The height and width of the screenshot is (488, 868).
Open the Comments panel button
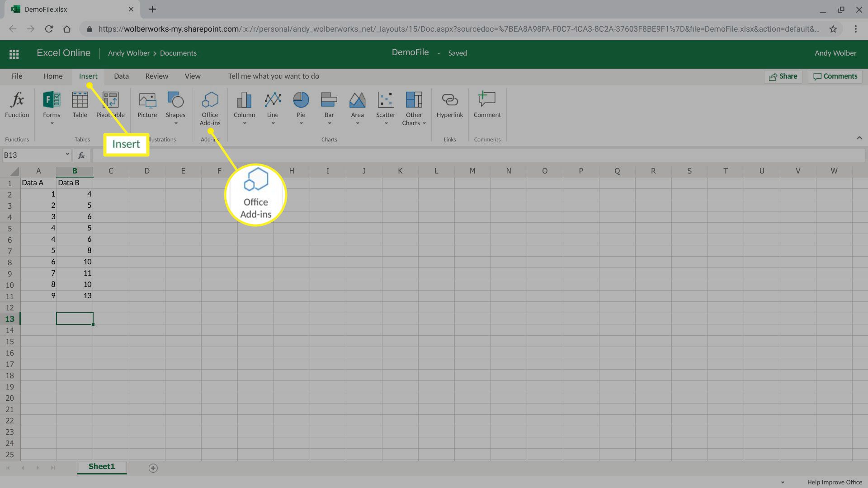835,75
